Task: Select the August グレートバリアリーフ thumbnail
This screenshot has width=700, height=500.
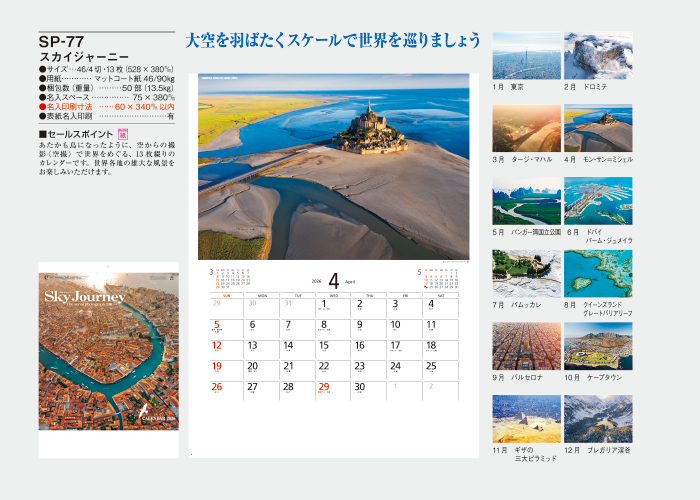Action: click(x=597, y=273)
